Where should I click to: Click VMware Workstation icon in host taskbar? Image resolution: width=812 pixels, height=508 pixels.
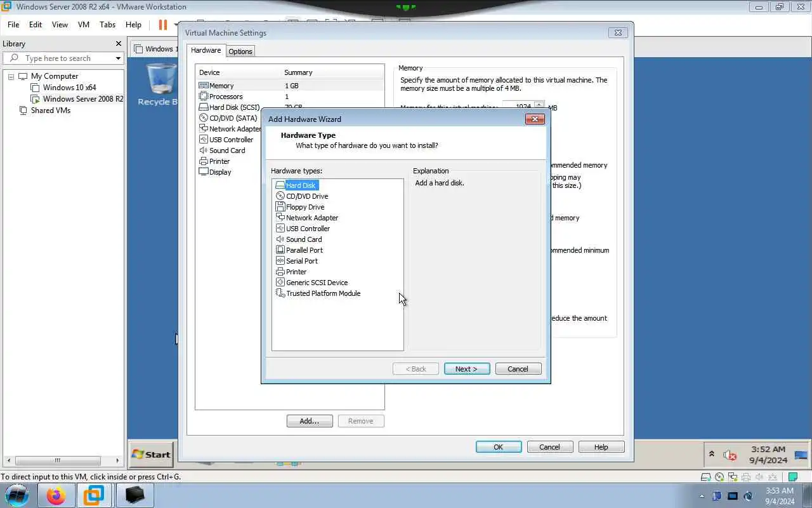(x=94, y=495)
